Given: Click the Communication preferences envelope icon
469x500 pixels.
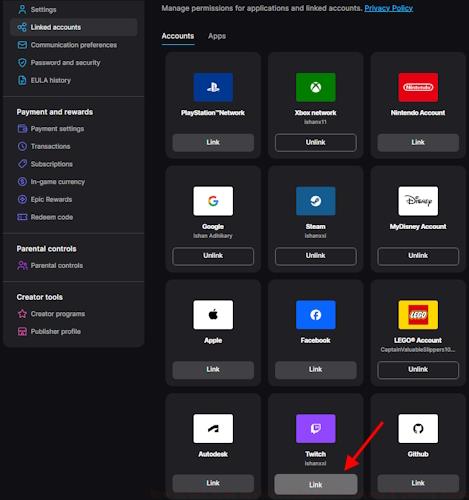Looking at the screenshot, I should 22,45.
